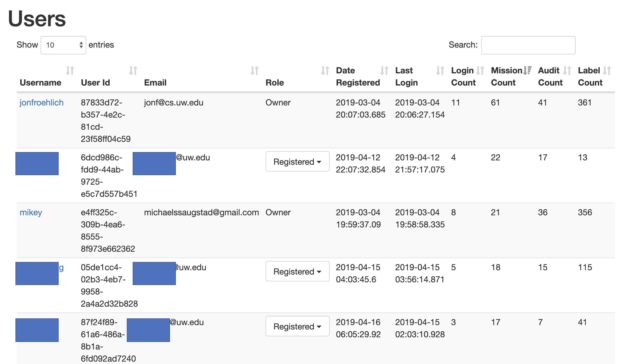Open mikey's profile link

coord(31,213)
